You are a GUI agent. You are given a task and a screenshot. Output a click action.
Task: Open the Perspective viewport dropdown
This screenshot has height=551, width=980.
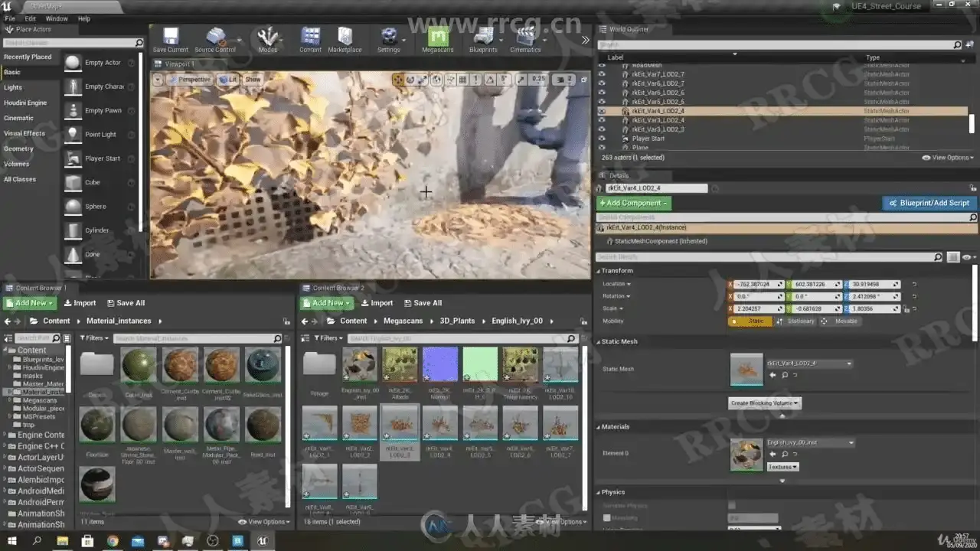(191, 80)
